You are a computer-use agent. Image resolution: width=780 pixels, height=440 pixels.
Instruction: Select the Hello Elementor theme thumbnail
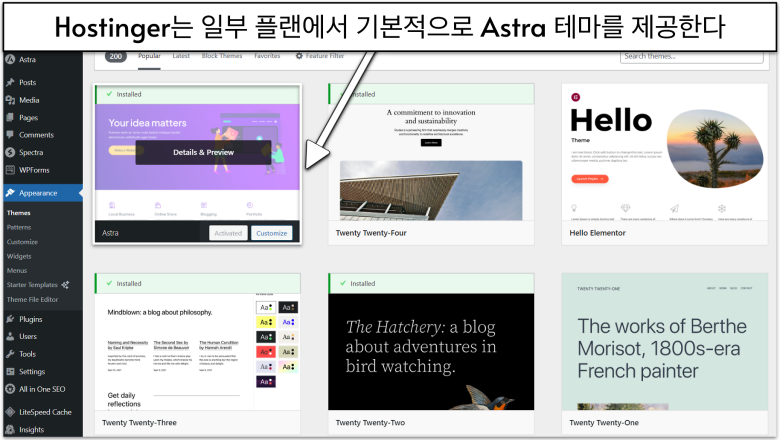pyautogui.click(x=666, y=155)
